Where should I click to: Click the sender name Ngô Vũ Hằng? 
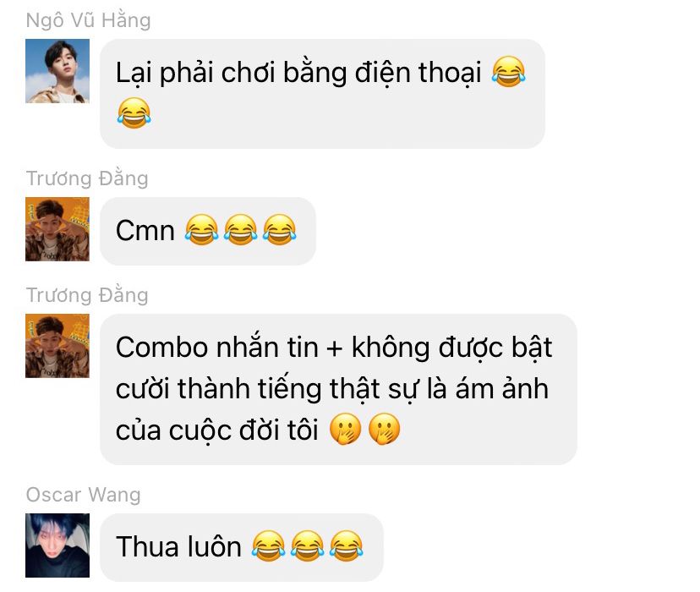(89, 20)
